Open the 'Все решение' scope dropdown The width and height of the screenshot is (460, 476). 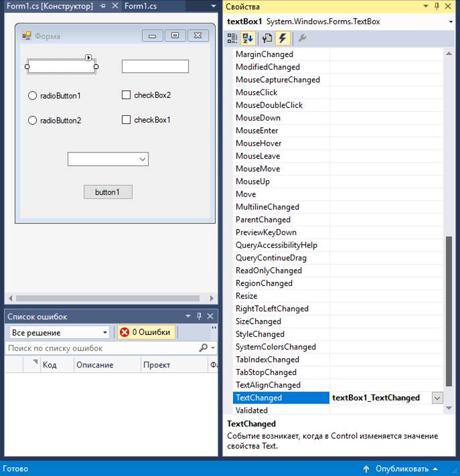pos(105,333)
